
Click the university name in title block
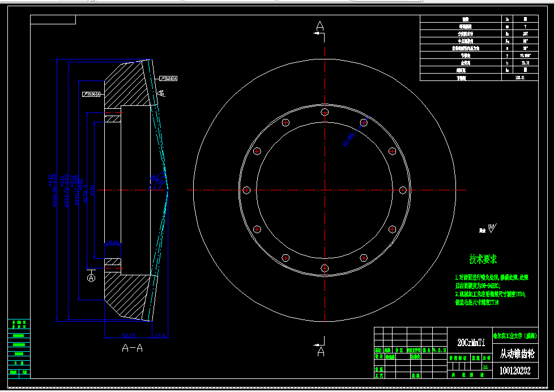click(x=515, y=336)
